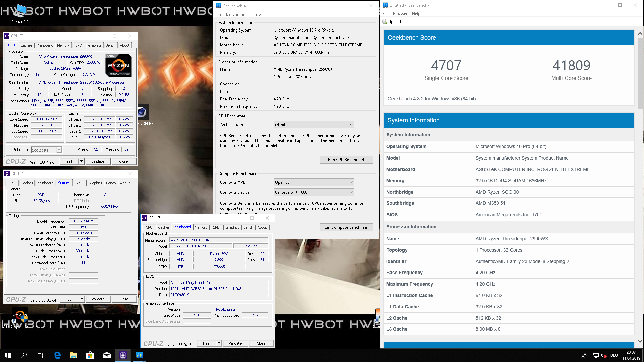Image resolution: width=644 pixels, height=362 pixels.
Task: Open Browser menu in Geekbench results window
Action: [x=400, y=14]
